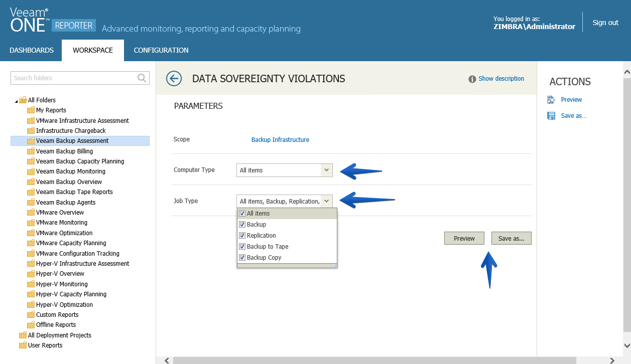This screenshot has height=364, width=631.
Task: Click the Preview button below parameters
Action: pyautogui.click(x=464, y=238)
